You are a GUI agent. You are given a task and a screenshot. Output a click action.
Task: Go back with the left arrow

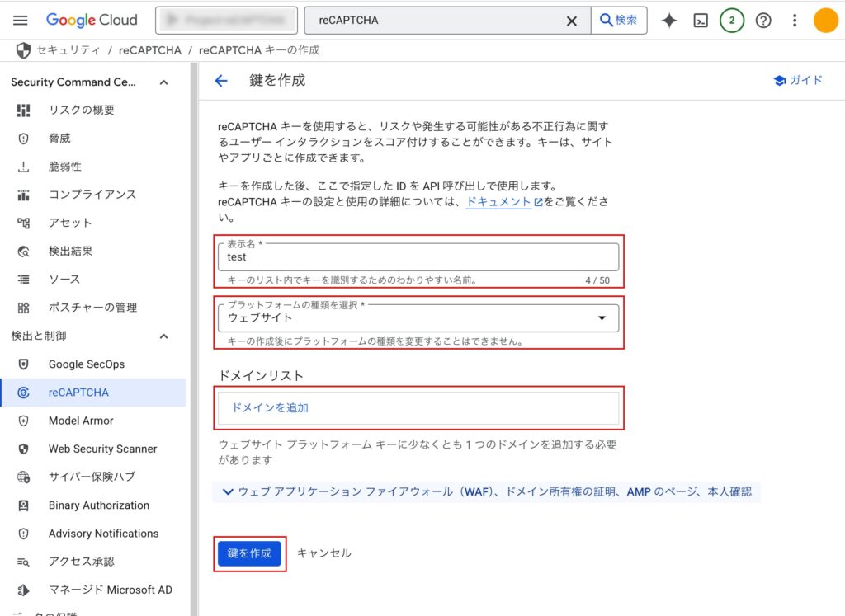[221, 81]
